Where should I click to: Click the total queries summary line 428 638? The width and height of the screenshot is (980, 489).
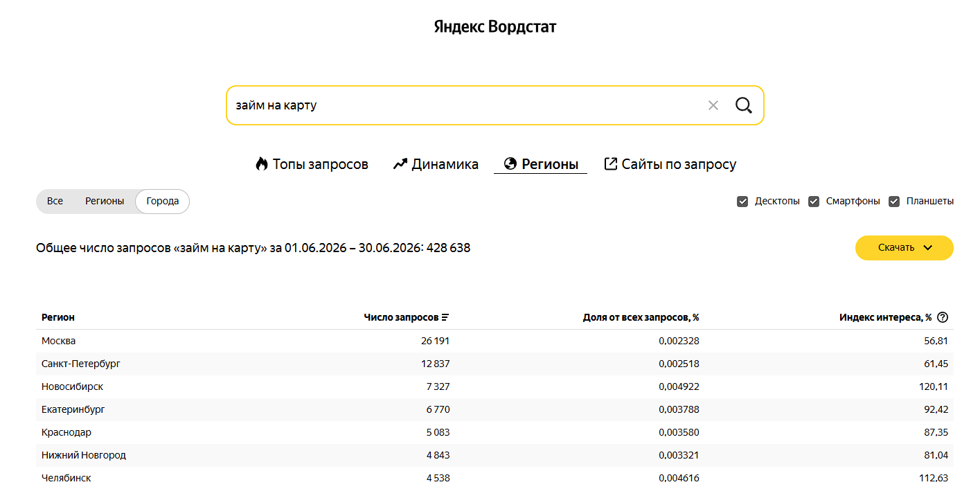(x=253, y=248)
